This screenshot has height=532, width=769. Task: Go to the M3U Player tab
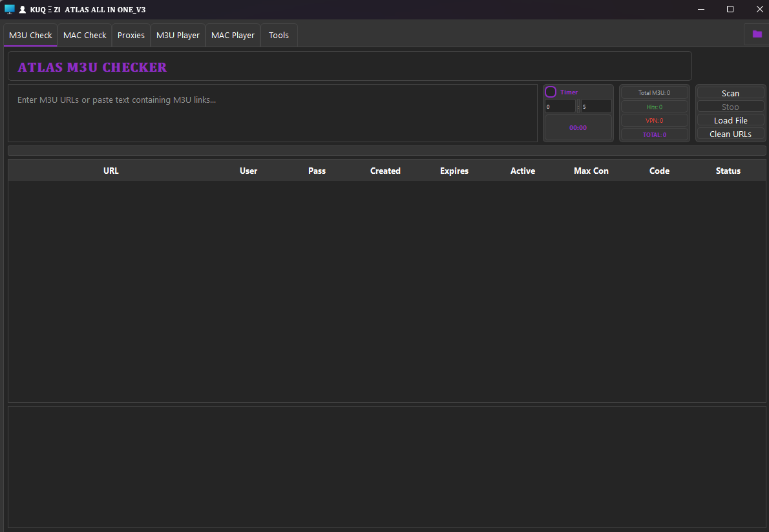click(178, 36)
